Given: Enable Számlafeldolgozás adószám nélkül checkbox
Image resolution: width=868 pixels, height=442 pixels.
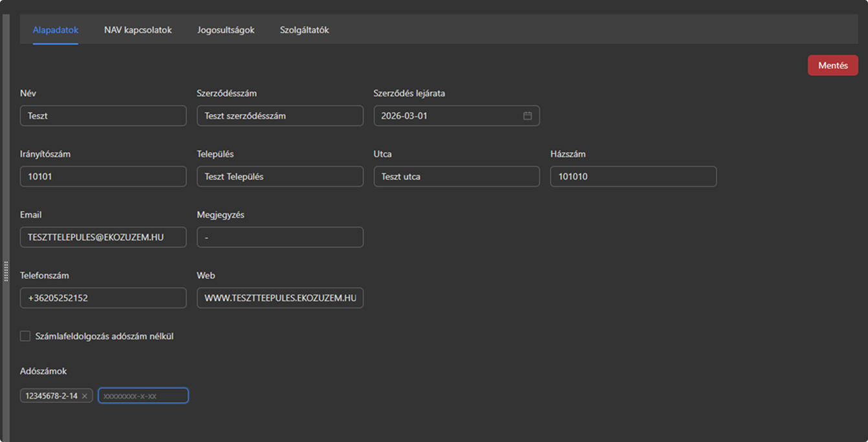Looking at the screenshot, I should (x=25, y=336).
